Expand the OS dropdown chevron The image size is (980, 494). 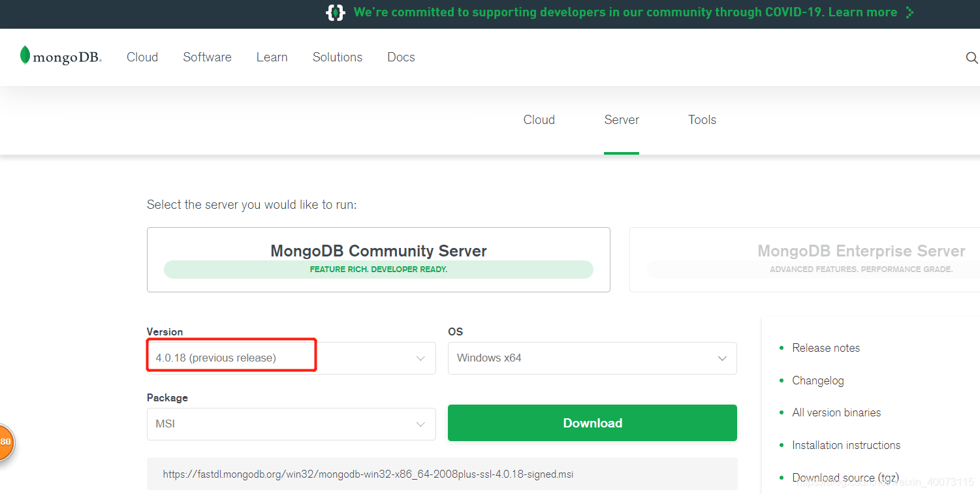[x=722, y=359]
